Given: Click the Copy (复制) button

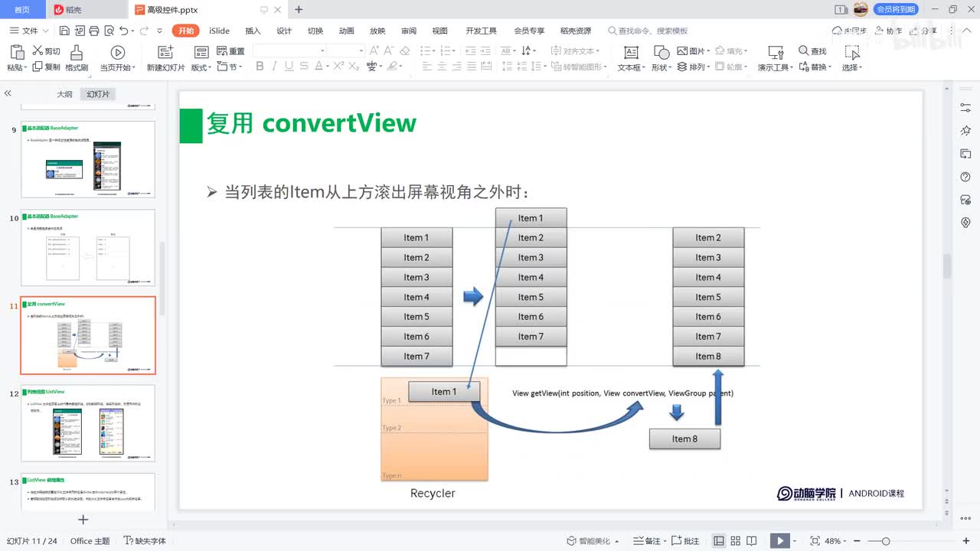Looking at the screenshot, I should [x=46, y=67].
